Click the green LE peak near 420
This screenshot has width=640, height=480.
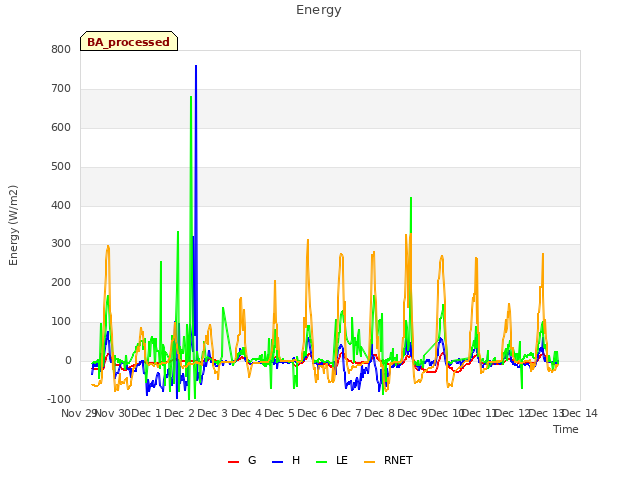coord(411,198)
